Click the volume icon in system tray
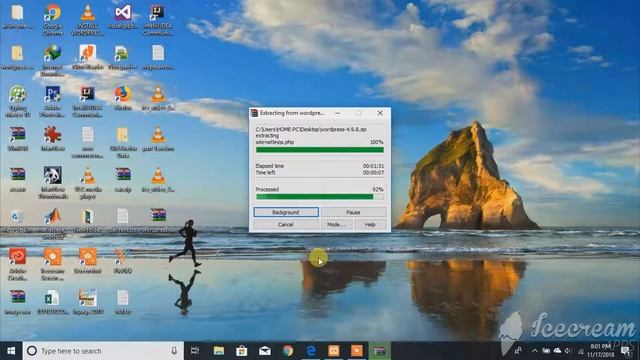Screen dimensions: 640x360 (x=568, y=351)
